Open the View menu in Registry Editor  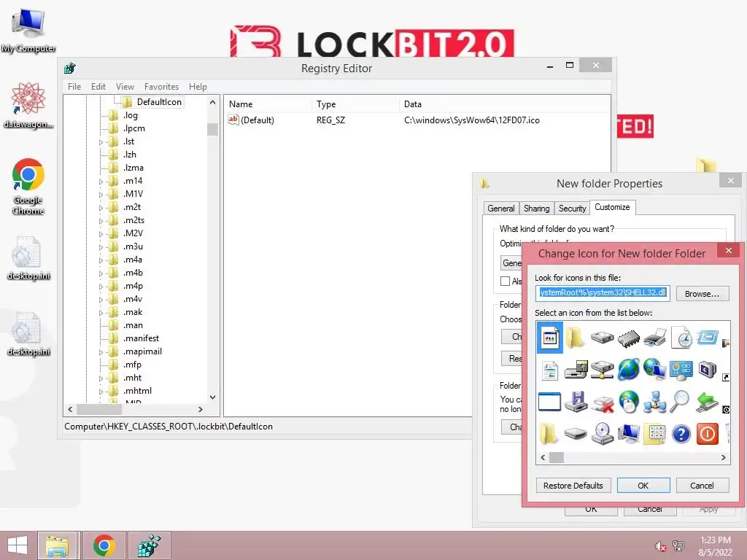point(125,87)
